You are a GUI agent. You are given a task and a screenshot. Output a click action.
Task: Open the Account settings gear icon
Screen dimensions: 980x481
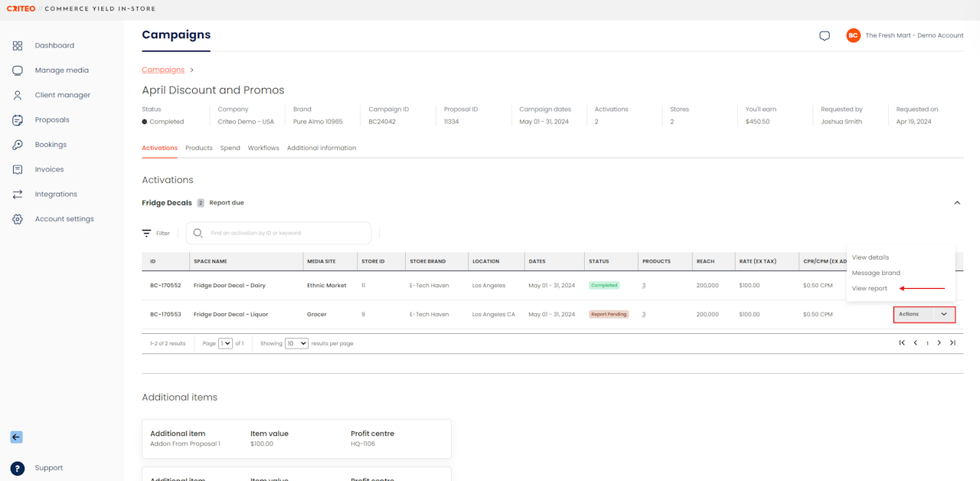pos(18,219)
